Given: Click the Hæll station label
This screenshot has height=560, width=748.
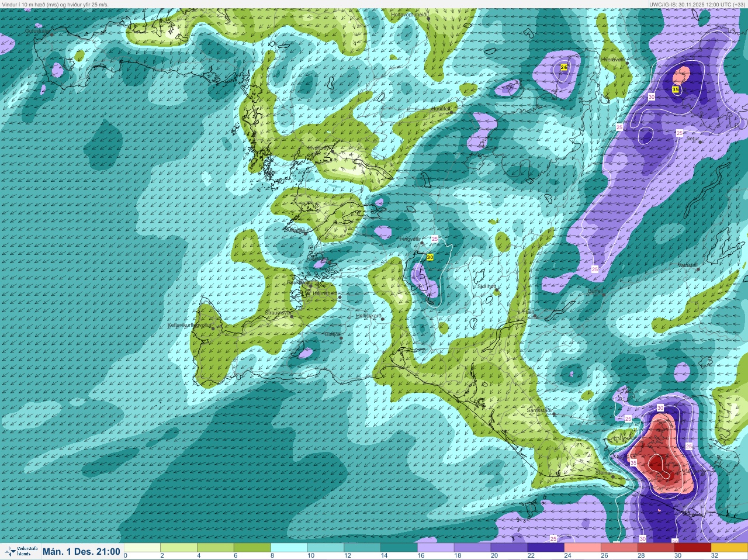Looking at the screenshot, I should click(x=528, y=312).
